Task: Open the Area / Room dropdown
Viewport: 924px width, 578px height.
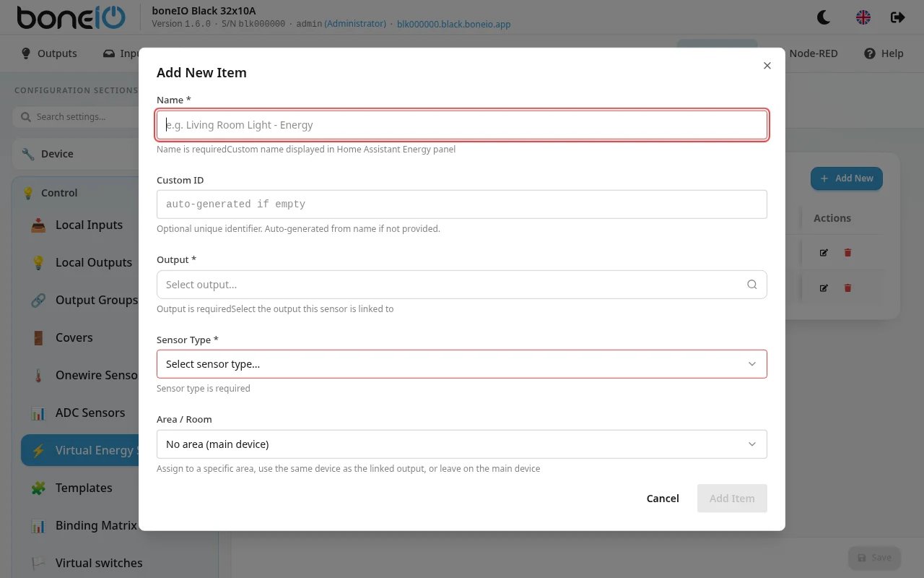Action: tap(462, 444)
